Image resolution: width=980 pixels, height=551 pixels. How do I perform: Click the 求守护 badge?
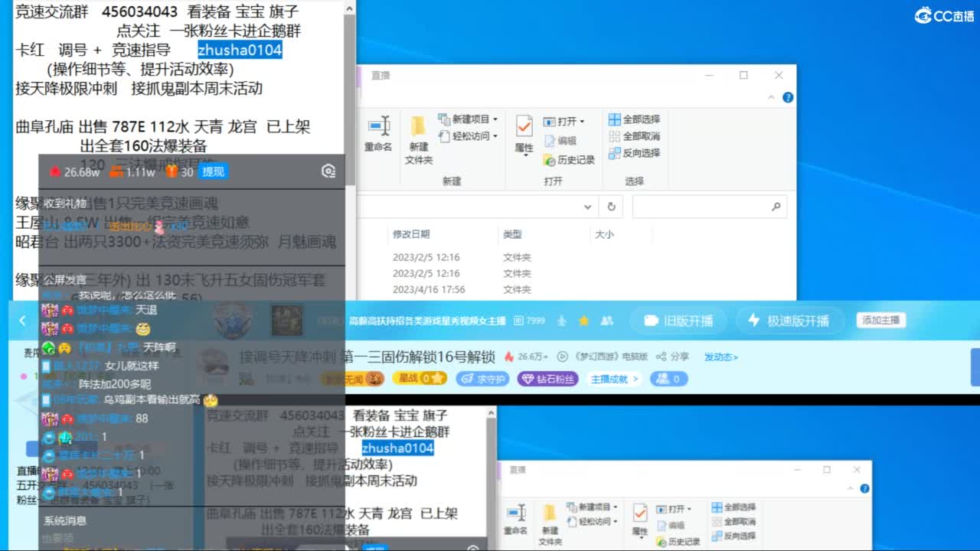482,379
